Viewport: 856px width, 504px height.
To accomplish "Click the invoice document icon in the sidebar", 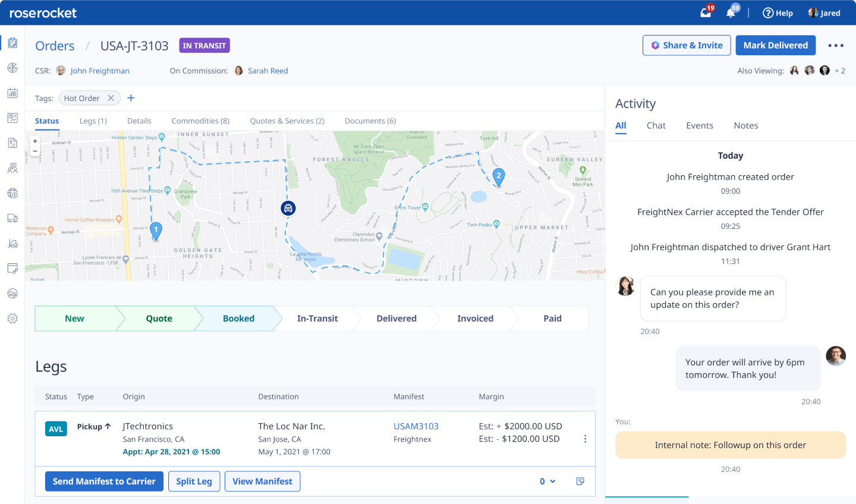I will coord(12,143).
